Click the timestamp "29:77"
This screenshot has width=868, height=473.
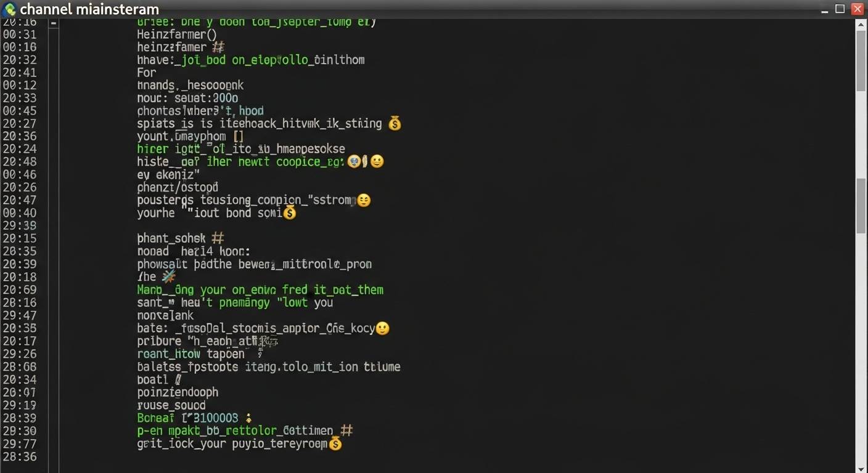(x=19, y=443)
